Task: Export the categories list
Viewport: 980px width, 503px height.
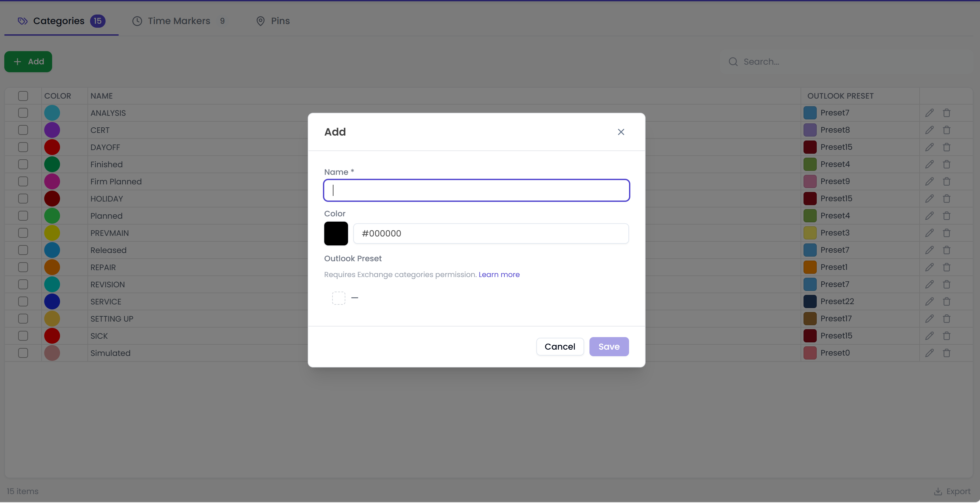Action: pos(952,491)
